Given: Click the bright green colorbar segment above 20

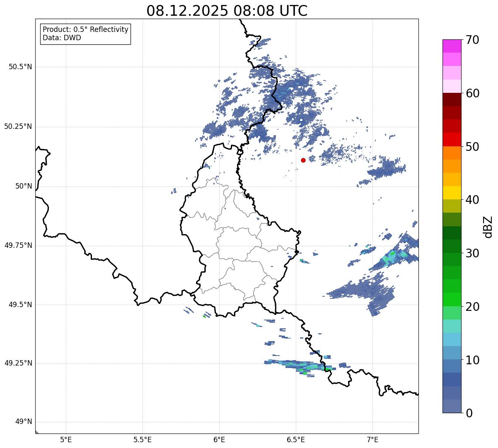Looking at the screenshot, I should tap(452, 300).
